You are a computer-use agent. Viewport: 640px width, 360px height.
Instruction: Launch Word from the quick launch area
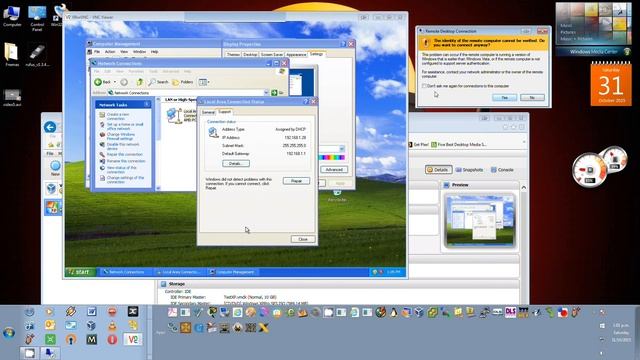point(91,312)
